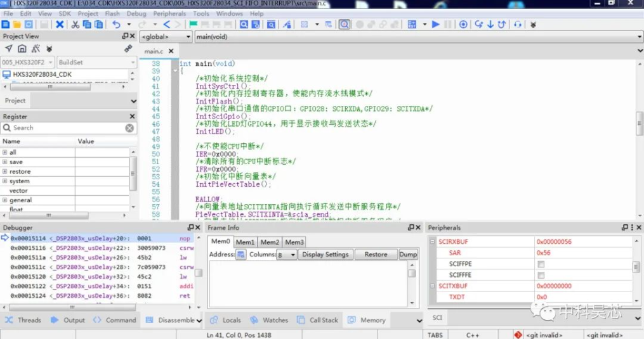
Task: Collapse the SCIRXBUF peripheral node
Action: point(433,241)
